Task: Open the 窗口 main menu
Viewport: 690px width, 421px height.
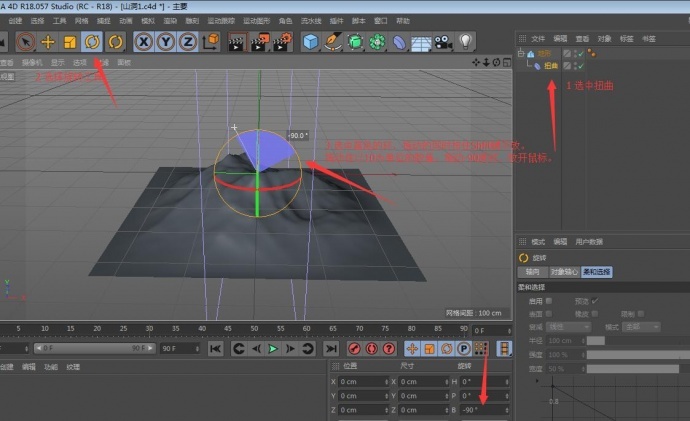Action: click(380, 21)
